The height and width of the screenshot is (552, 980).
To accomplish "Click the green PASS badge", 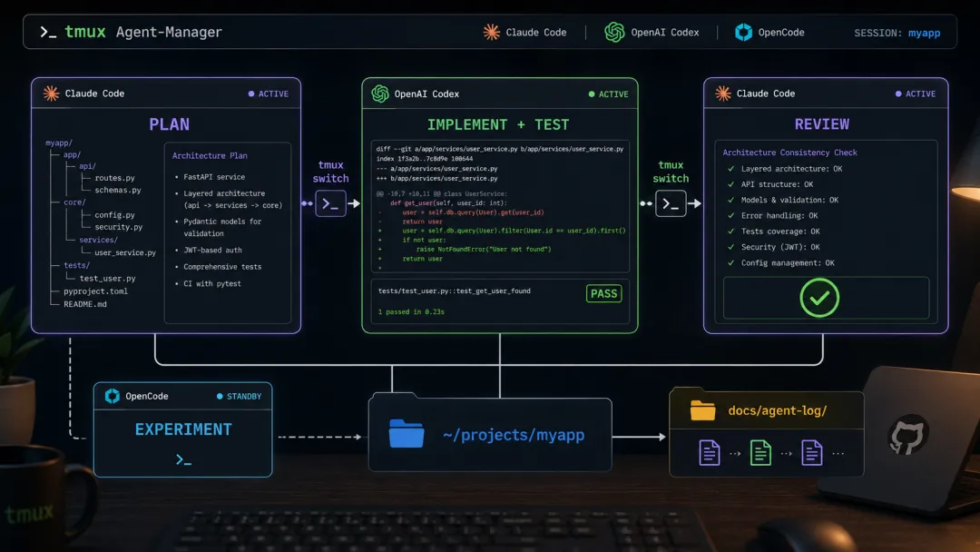I will 603,294.
